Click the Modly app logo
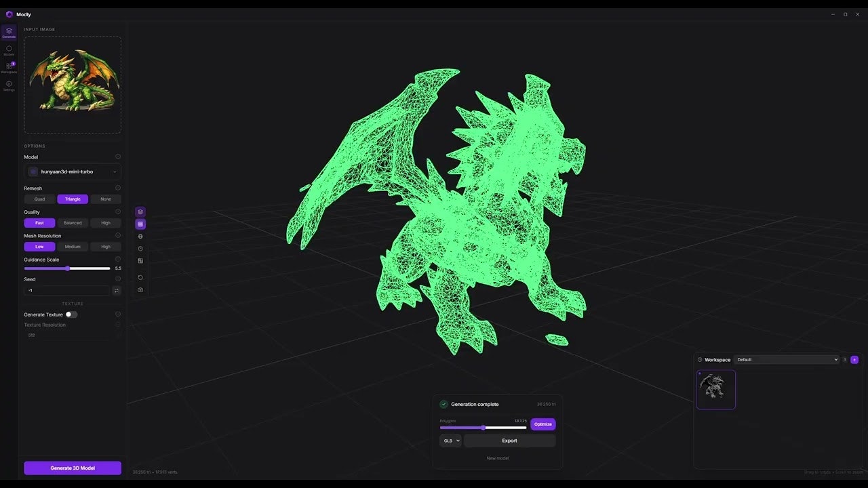Viewport: 868px width, 488px height. (9, 14)
